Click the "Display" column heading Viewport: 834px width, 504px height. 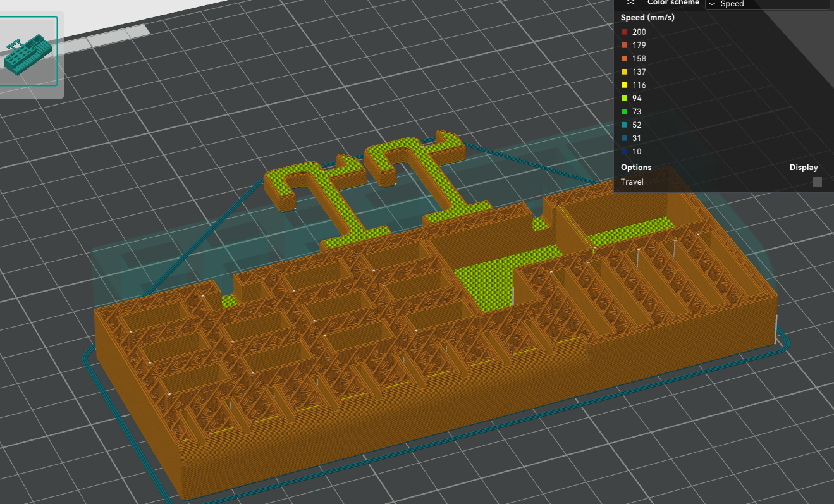(804, 168)
